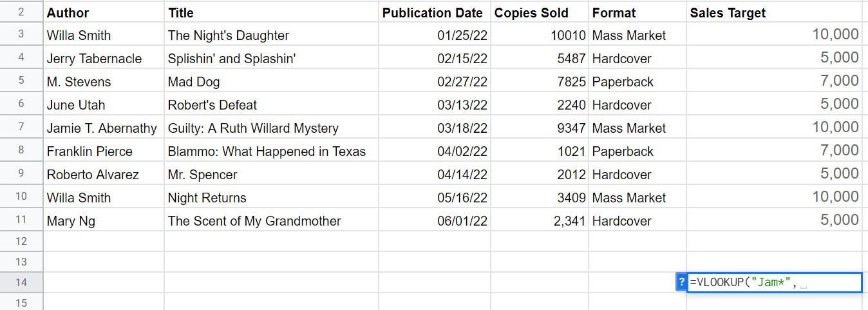Select the 01/25/22 date cell
Screen dimensions: 868x310
434,35
